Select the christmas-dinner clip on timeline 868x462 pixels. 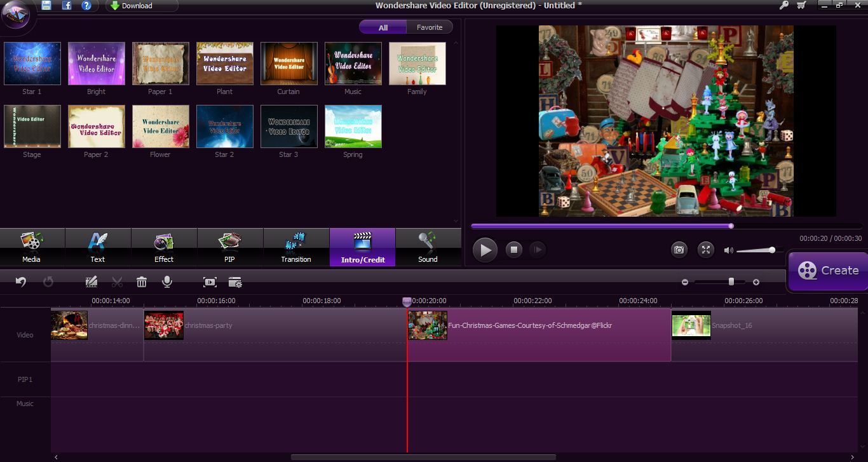97,335
